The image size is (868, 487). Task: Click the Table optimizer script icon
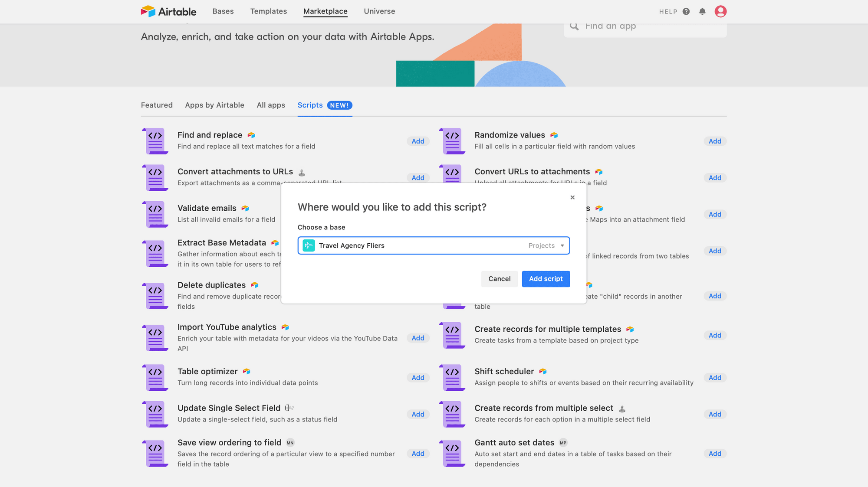pyautogui.click(x=155, y=377)
